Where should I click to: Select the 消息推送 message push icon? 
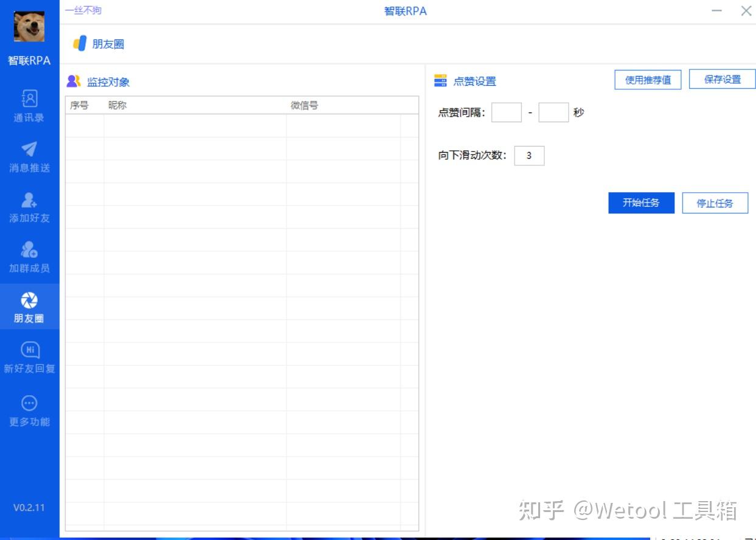click(29, 148)
